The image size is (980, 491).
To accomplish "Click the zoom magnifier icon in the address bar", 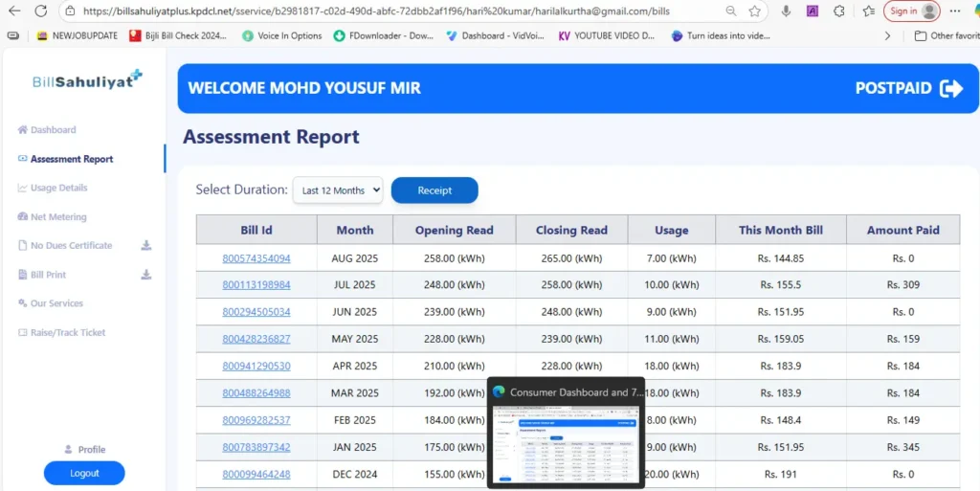I will (x=731, y=11).
